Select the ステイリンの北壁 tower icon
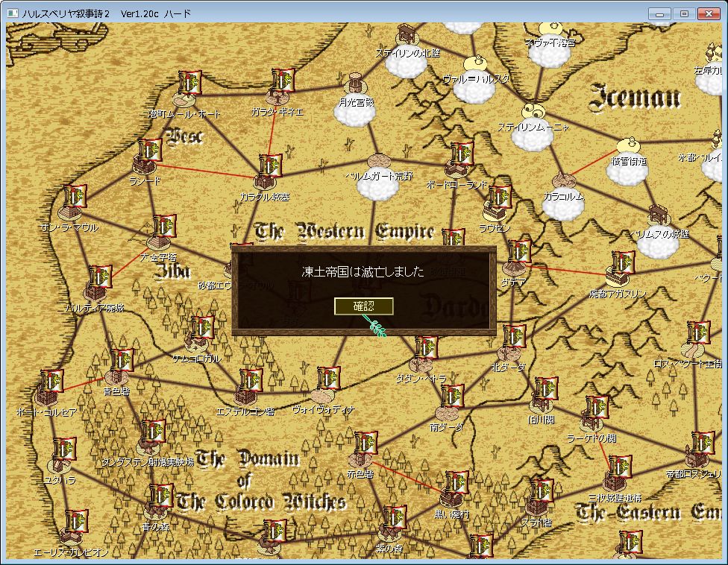The width and height of the screenshot is (728, 565). (407, 34)
